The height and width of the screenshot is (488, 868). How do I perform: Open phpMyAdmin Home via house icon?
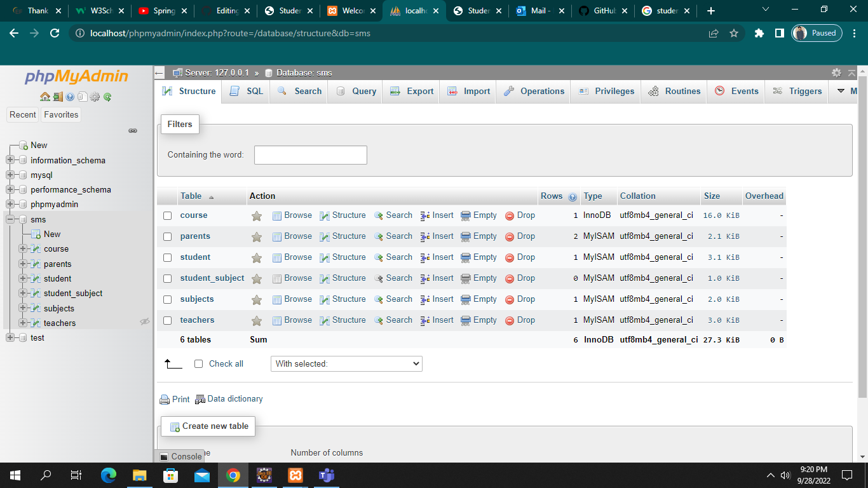click(44, 97)
